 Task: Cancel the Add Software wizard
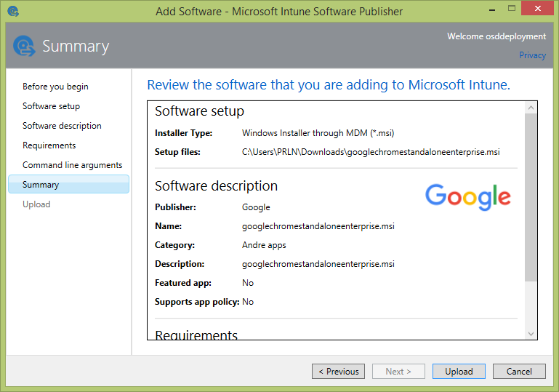pyautogui.click(x=519, y=371)
